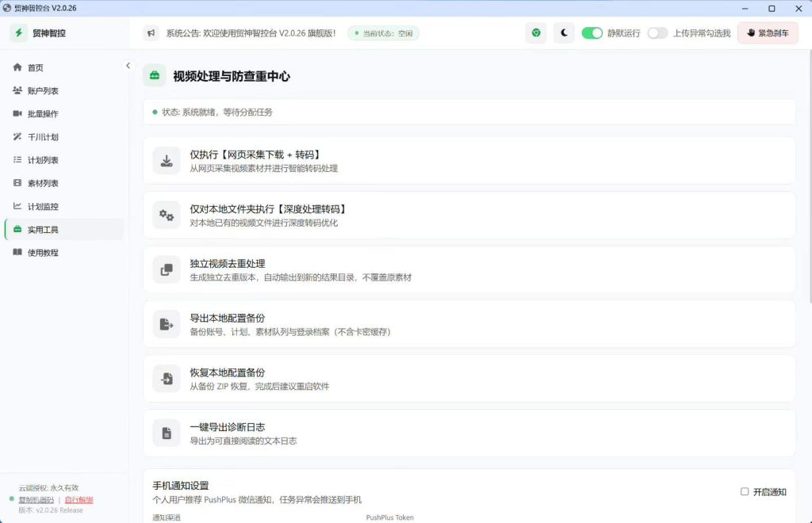Click description 从网页采集视频素材并进行智能转码处理
Image resolution: width=812 pixels, height=523 pixels.
point(263,169)
